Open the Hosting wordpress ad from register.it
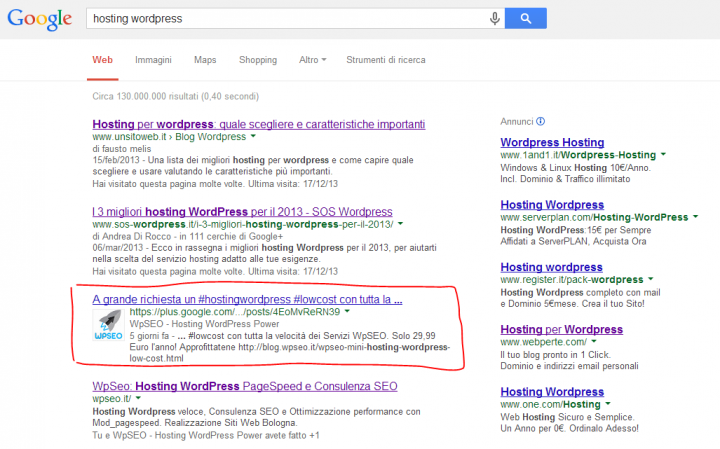720x449 pixels. pyautogui.click(x=551, y=267)
